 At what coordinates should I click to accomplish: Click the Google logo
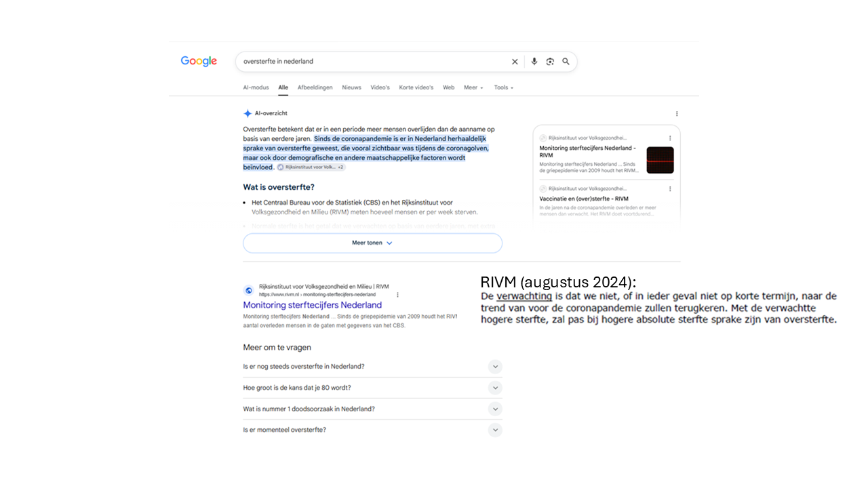tap(199, 62)
